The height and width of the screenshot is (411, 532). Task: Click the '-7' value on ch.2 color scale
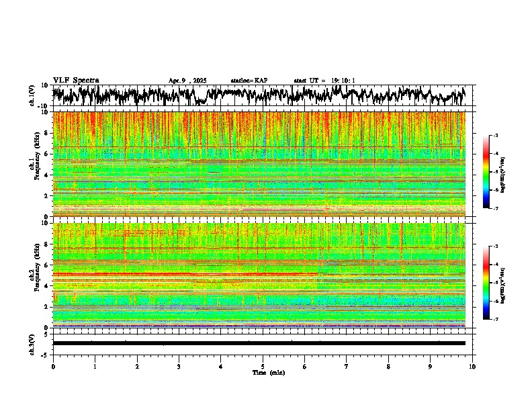point(495,319)
